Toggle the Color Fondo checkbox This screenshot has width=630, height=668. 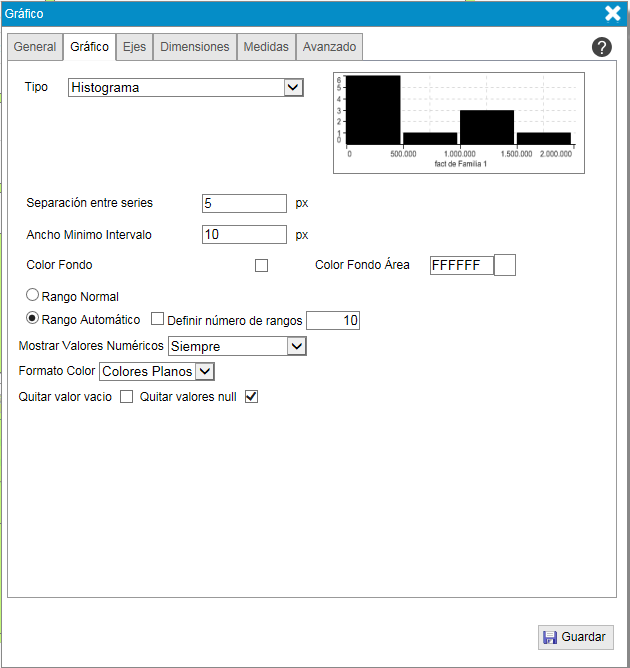[x=262, y=266]
